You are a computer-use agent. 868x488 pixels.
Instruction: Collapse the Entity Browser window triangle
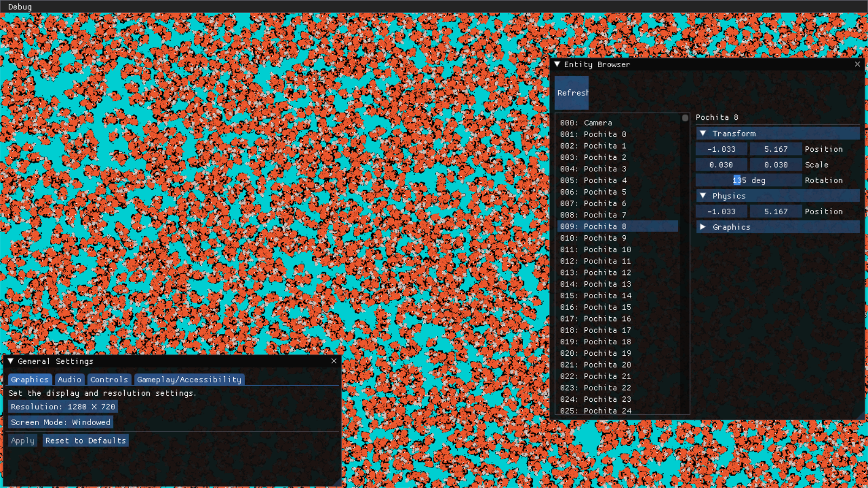click(x=557, y=64)
